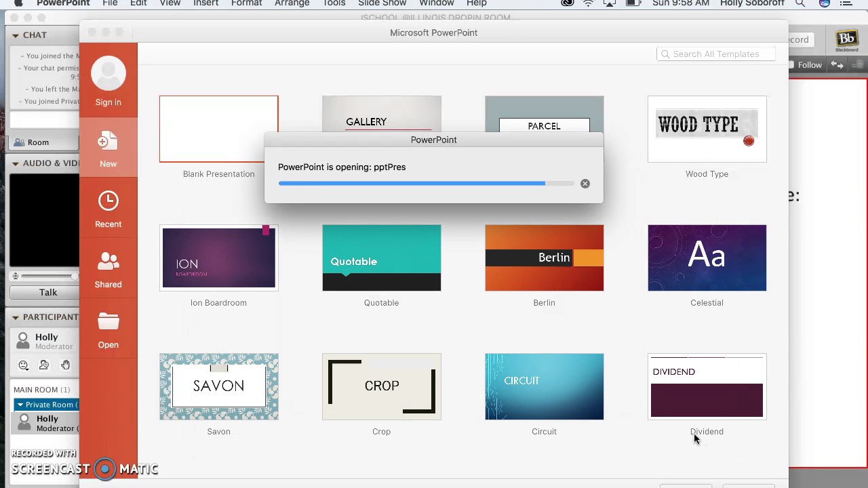Open the View menu
This screenshot has width=868, height=488.
(170, 3)
